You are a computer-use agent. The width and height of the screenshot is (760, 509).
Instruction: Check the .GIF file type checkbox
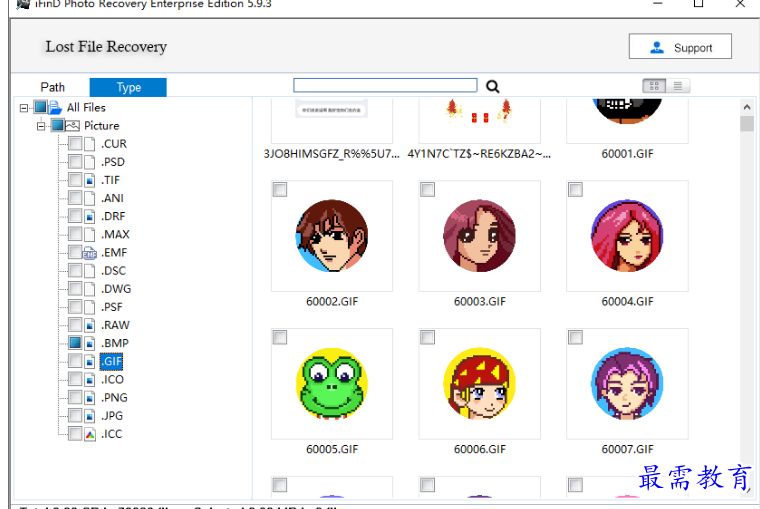75,361
